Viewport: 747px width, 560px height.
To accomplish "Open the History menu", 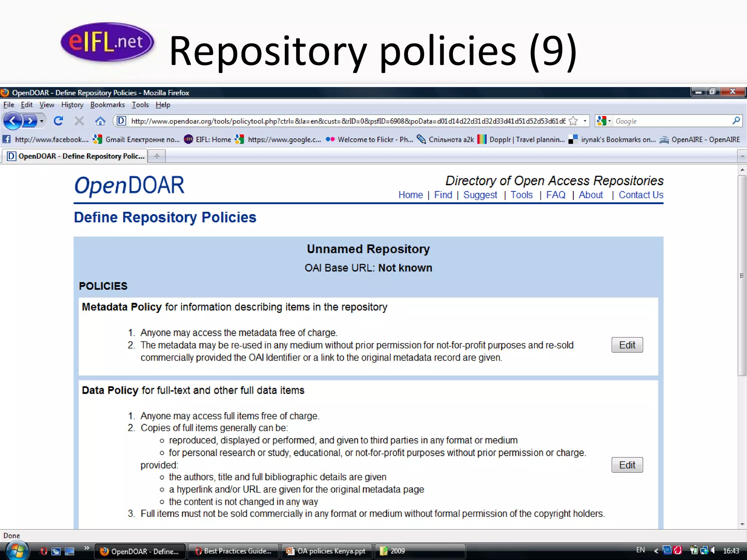I will (x=72, y=105).
